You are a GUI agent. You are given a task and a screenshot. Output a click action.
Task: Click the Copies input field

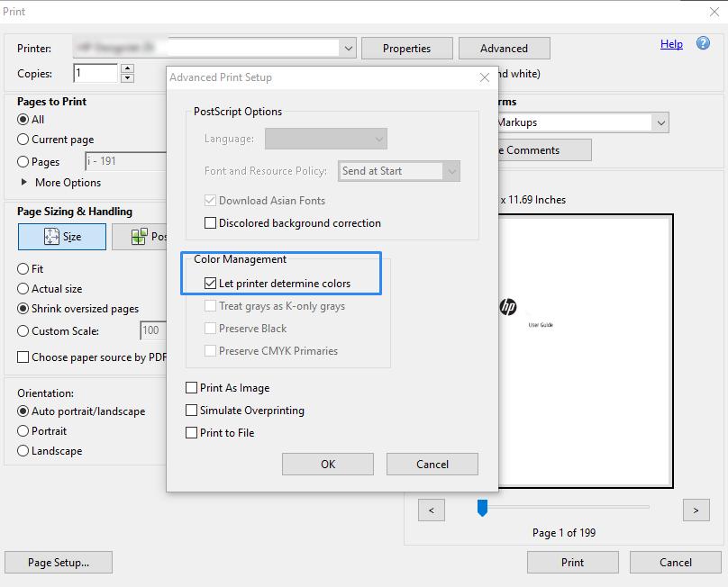tap(96, 73)
